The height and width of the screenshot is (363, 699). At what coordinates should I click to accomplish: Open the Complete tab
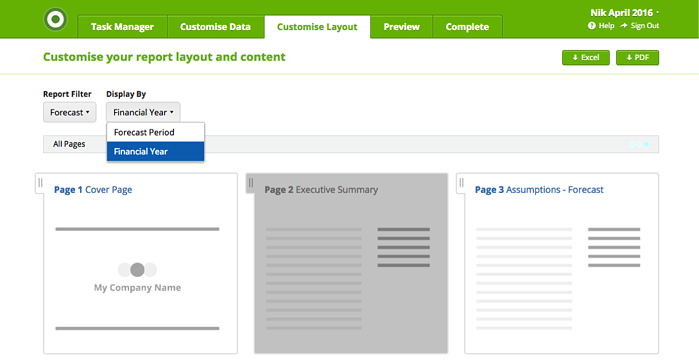(x=467, y=27)
